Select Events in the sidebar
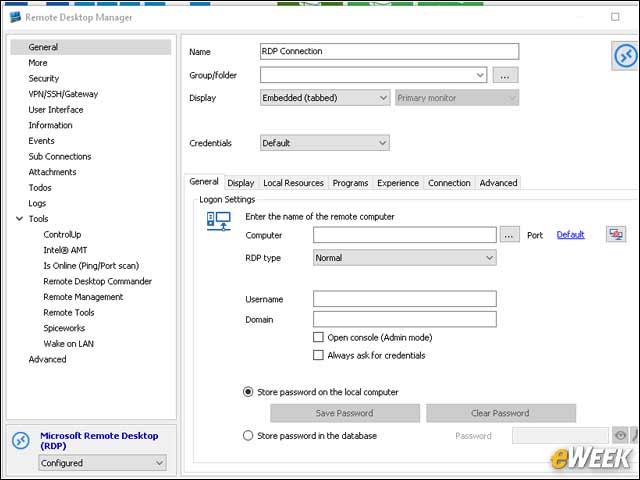Viewport: 640px width, 480px height. click(41, 141)
